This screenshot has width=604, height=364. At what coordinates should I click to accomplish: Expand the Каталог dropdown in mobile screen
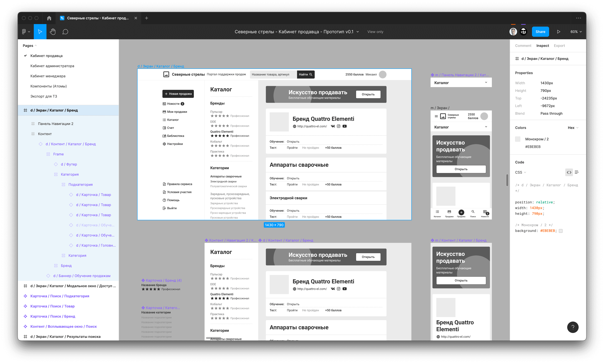click(x=486, y=127)
